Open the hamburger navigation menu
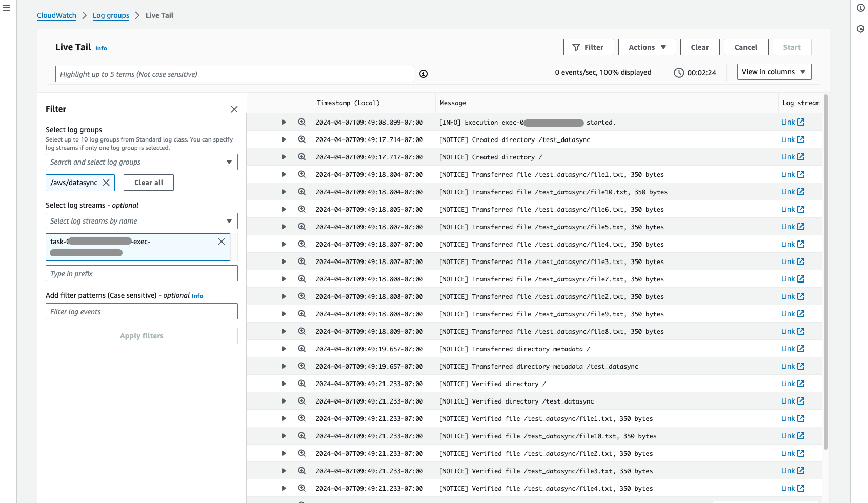This screenshot has width=868, height=503. tap(6, 8)
